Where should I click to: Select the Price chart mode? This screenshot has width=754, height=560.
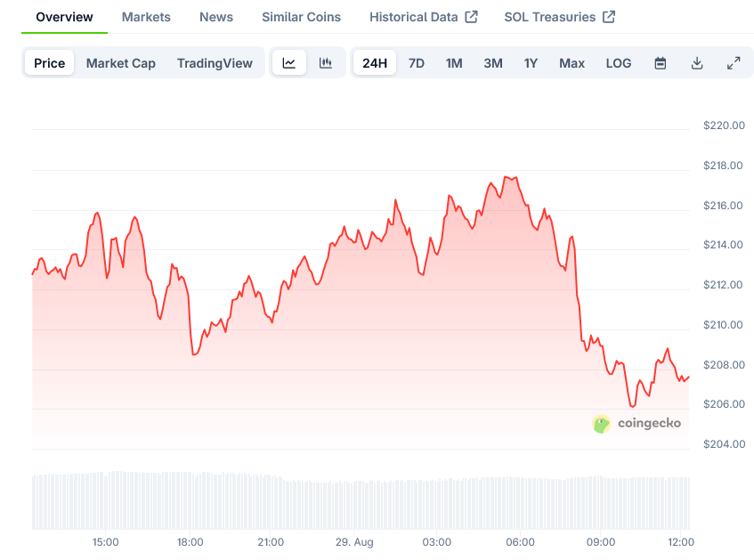coord(50,63)
